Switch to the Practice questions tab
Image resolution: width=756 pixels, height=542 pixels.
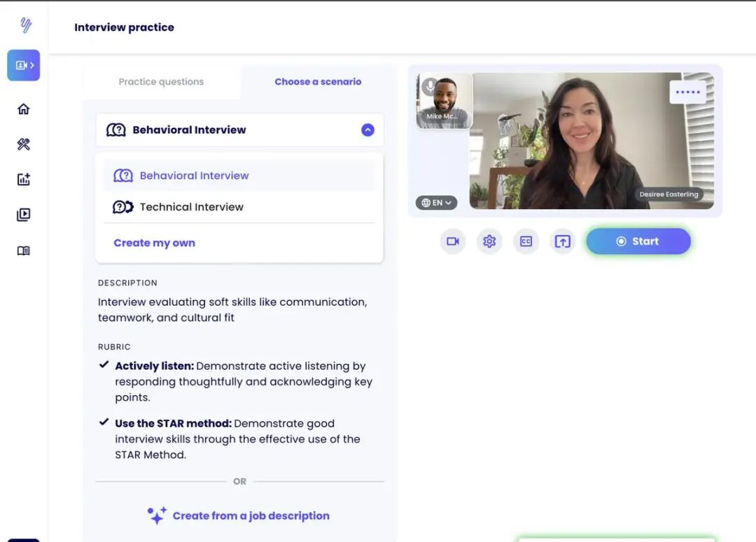[x=161, y=82]
